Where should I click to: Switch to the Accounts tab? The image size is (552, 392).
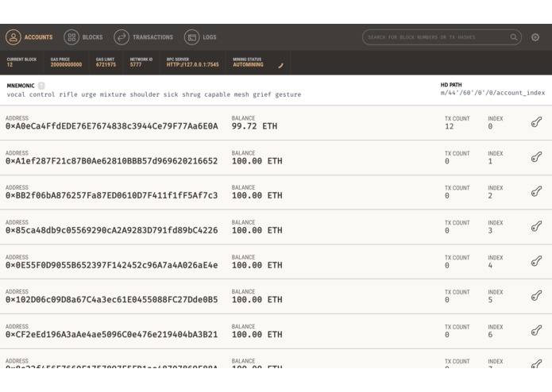[x=29, y=37]
